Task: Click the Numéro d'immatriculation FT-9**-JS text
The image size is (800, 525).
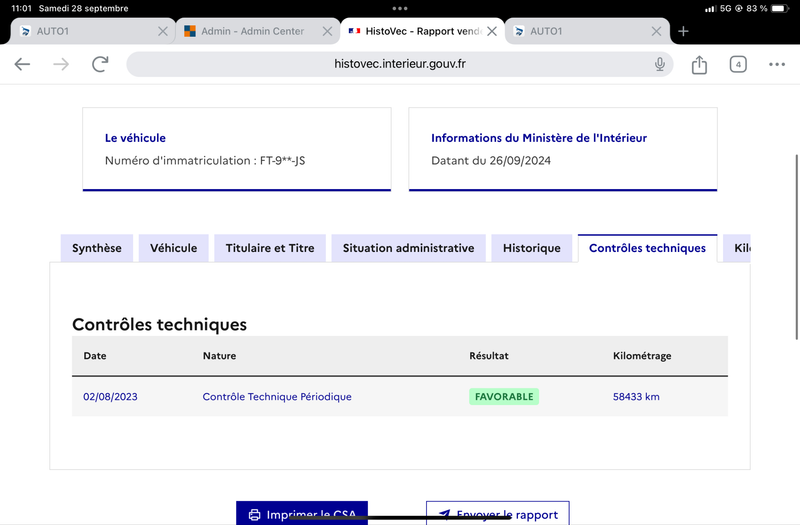Action: click(x=205, y=161)
